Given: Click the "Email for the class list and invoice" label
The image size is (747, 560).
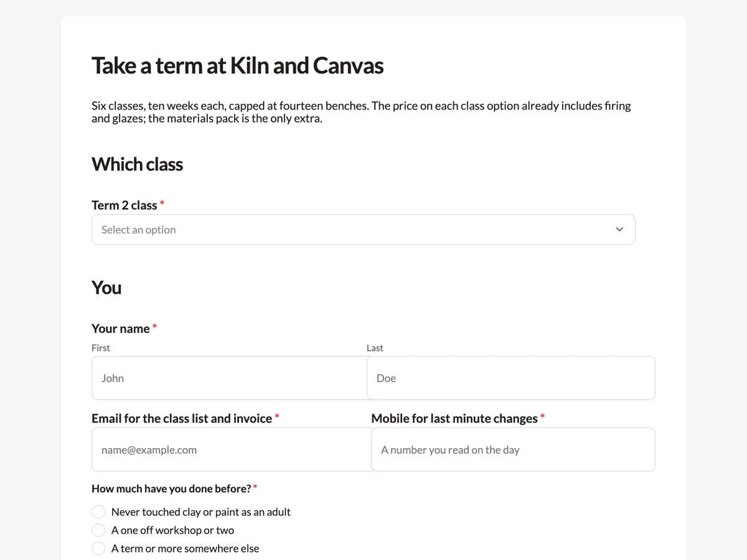Looking at the screenshot, I should [x=182, y=418].
